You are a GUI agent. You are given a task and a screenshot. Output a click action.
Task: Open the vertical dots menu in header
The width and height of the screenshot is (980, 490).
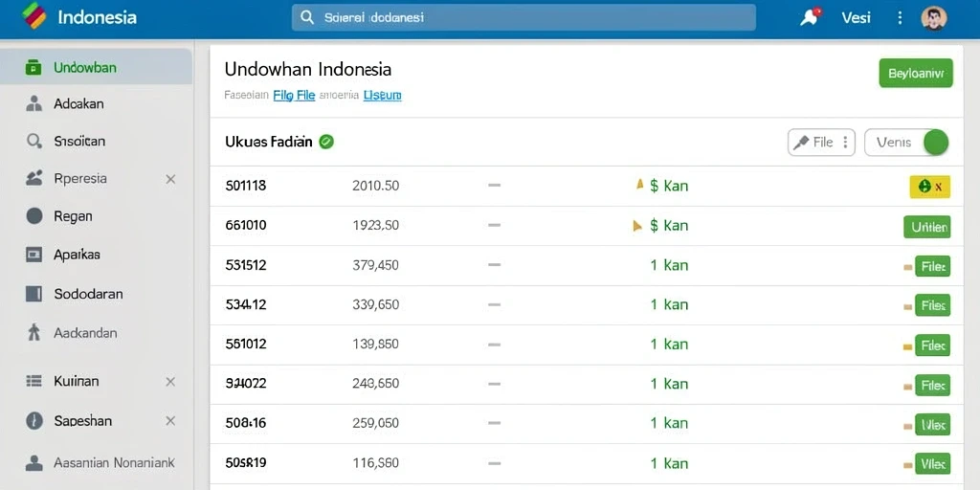click(900, 17)
